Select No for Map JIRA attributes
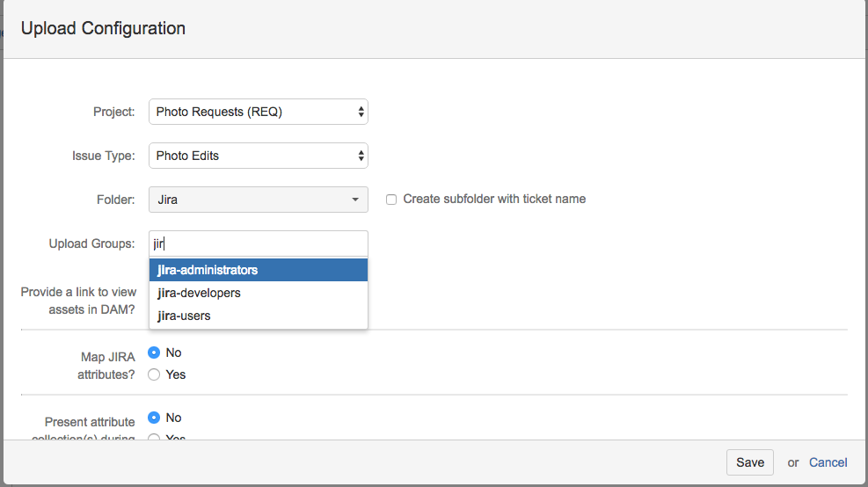This screenshot has width=868, height=487. click(154, 353)
